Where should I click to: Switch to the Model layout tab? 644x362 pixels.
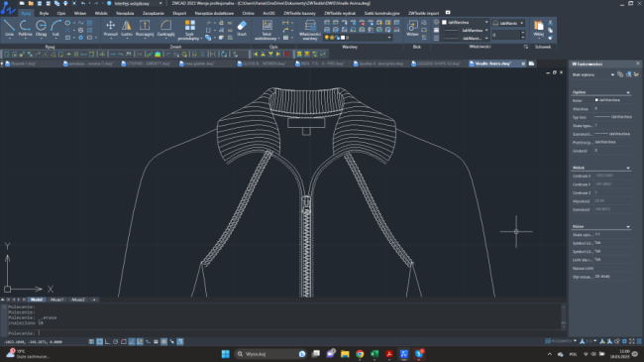[x=37, y=300]
